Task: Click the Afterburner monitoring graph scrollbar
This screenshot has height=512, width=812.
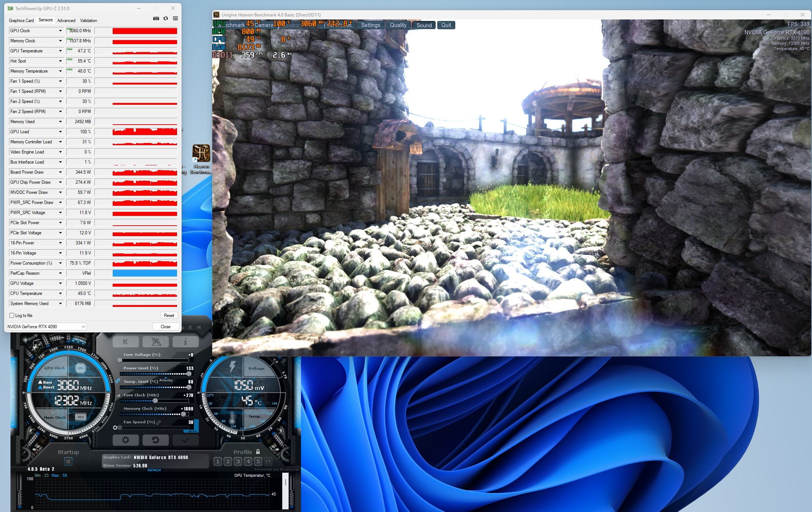Action: (x=286, y=491)
